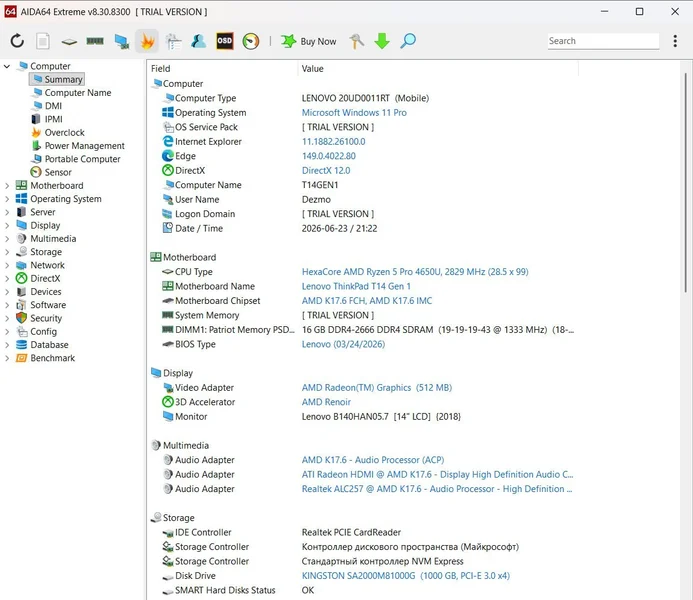Open the Lenovo ThinkPad T14 Gen 1 link

[356, 286]
